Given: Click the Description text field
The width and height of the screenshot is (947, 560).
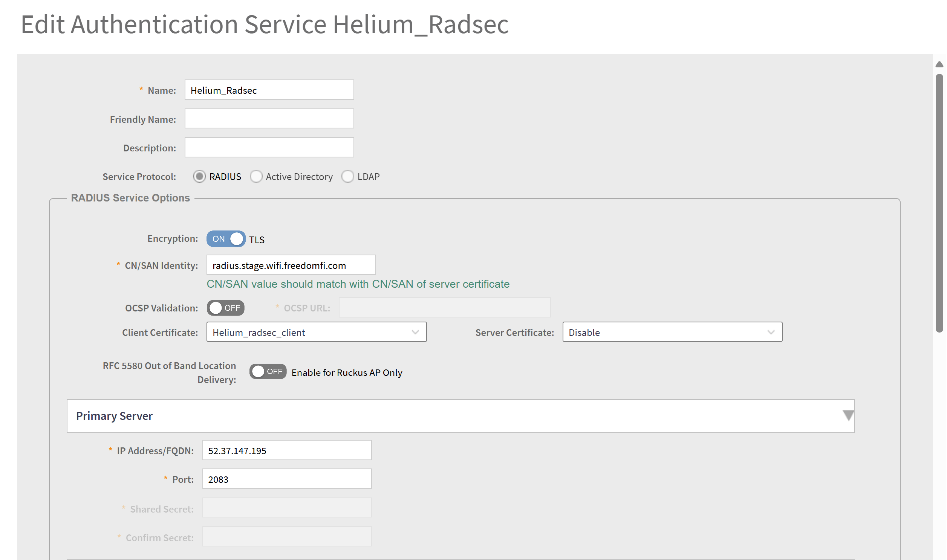Looking at the screenshot, I should (269, 148).
